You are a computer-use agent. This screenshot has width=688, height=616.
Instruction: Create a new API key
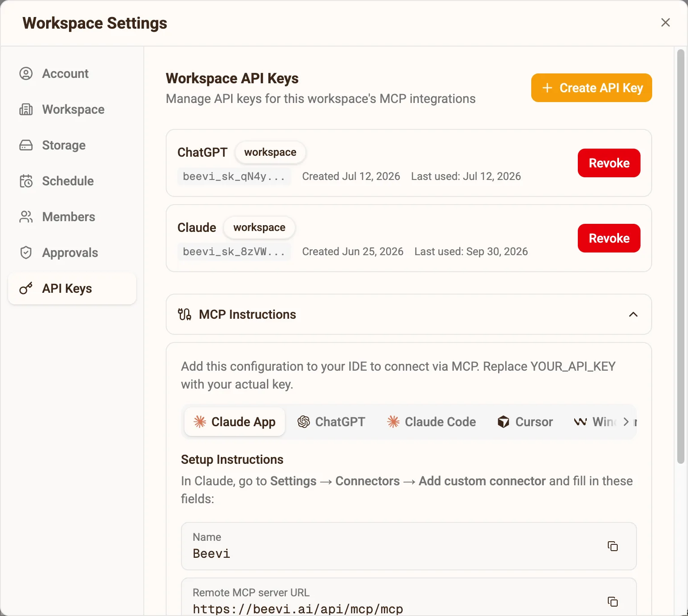(591, 88)
